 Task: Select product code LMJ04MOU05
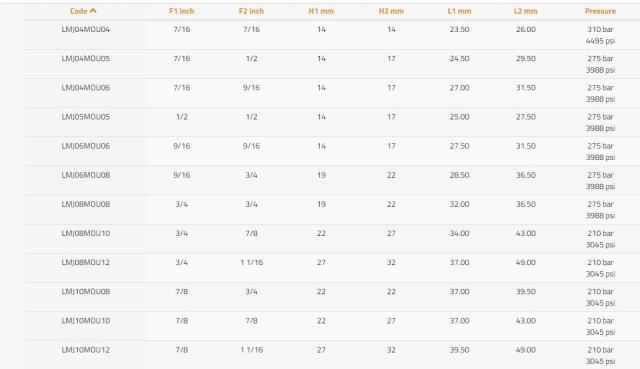[86, 58]
